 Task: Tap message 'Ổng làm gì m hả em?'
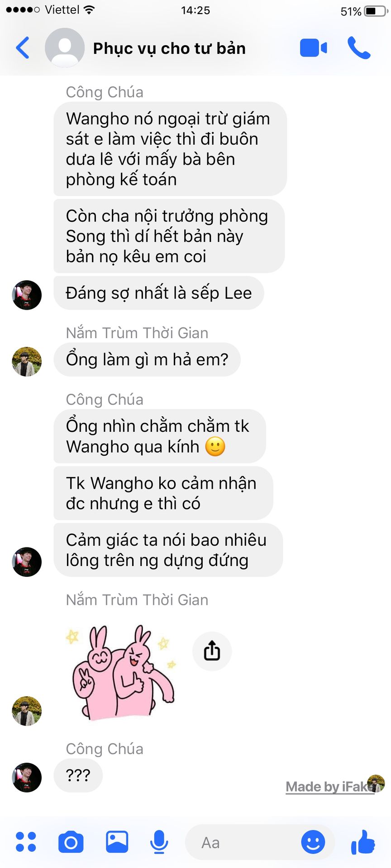pyautogui.click(x=147, y=360)
